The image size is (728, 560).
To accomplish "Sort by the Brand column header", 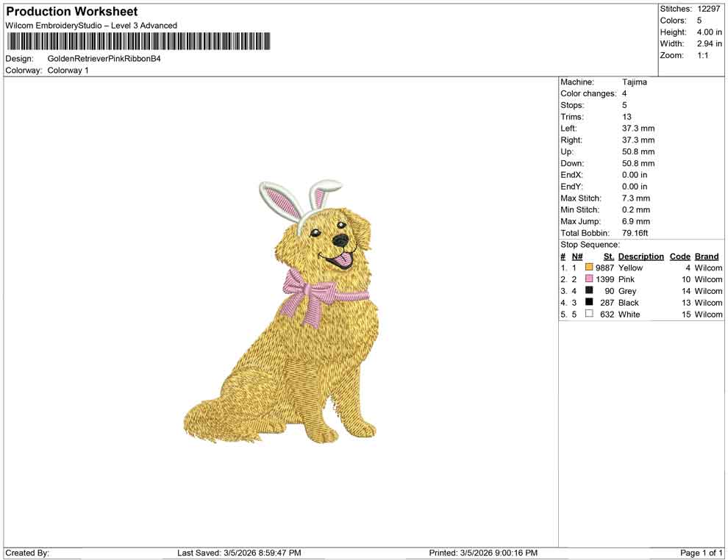I will coord(706,256).
